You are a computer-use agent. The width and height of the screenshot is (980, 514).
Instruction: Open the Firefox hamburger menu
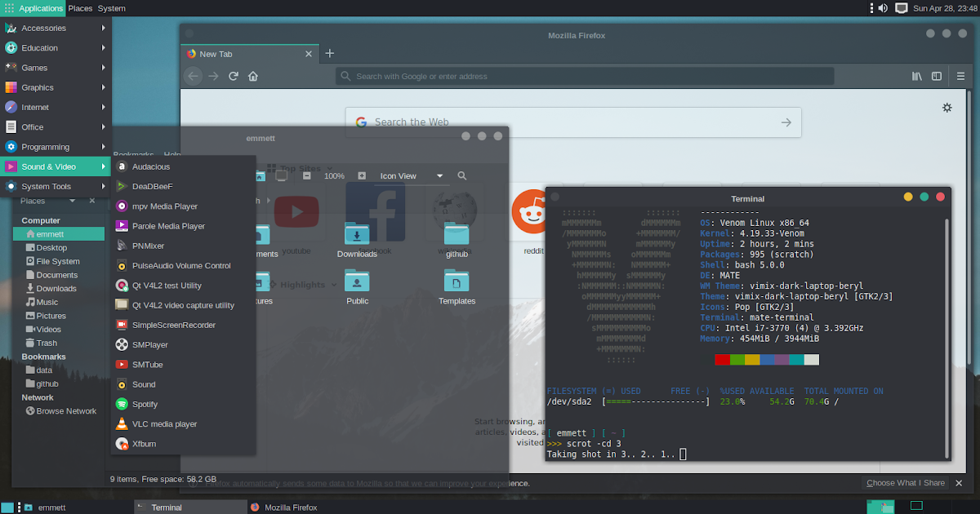[960, 76]
